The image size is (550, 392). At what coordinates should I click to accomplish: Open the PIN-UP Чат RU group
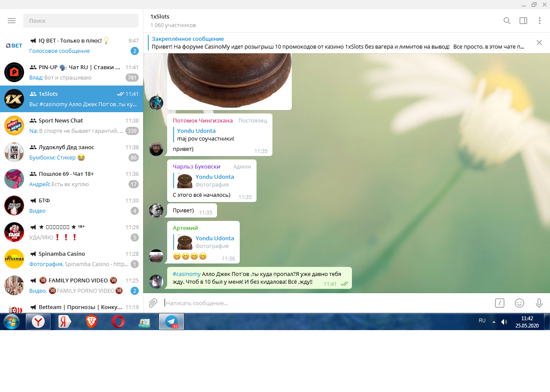point(71,72)
